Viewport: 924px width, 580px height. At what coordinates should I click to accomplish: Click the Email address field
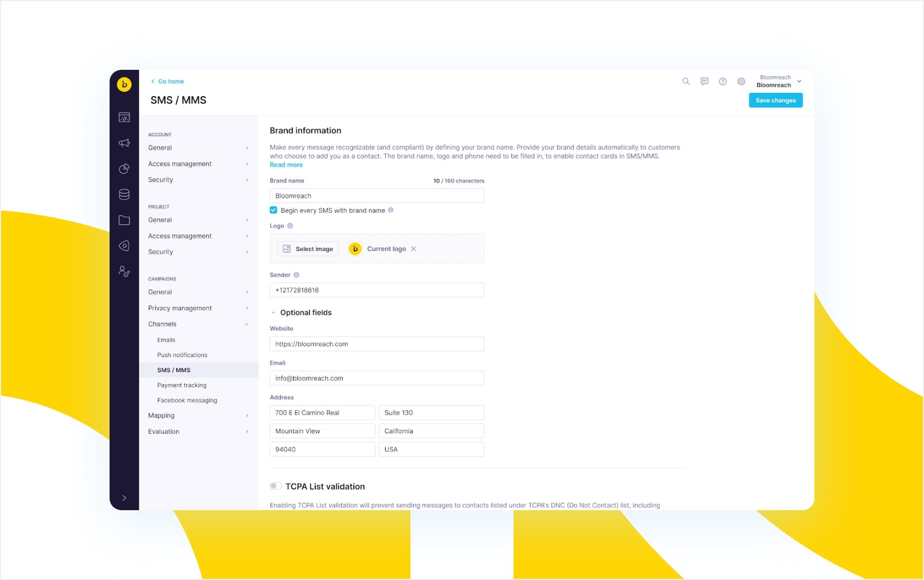377,378
